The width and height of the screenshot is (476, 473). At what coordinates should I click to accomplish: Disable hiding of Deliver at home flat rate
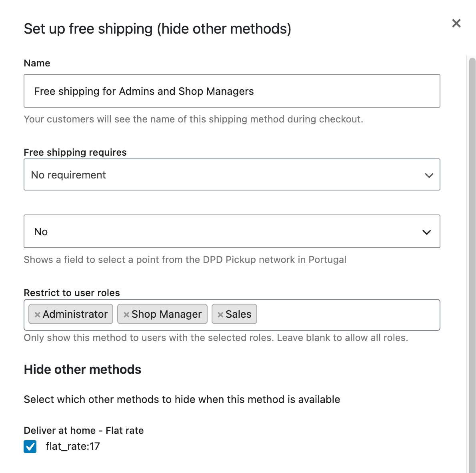[x=30, y=446]
